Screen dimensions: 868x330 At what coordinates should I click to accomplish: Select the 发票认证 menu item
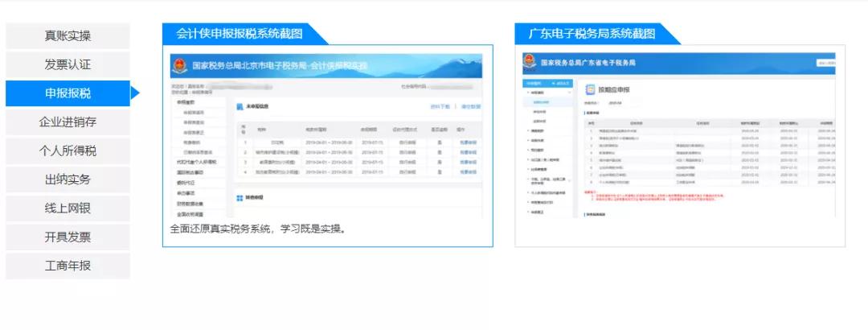[68, 65]
